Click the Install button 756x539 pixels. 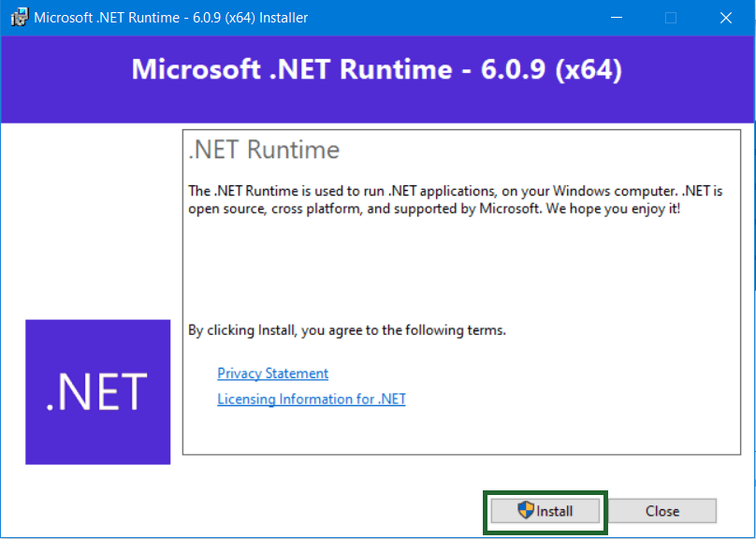pyautogui.click(x=545, y=511)
